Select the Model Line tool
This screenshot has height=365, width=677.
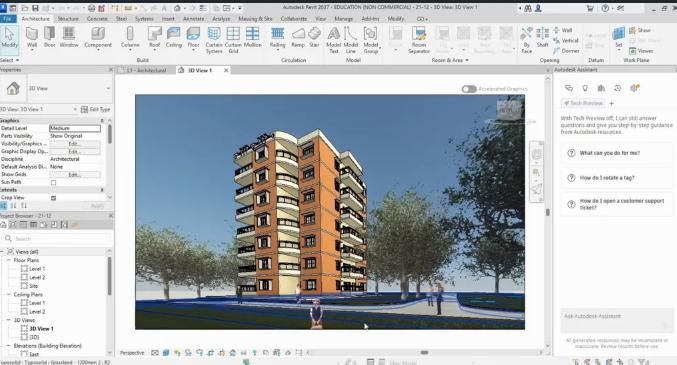coord(351,40)
